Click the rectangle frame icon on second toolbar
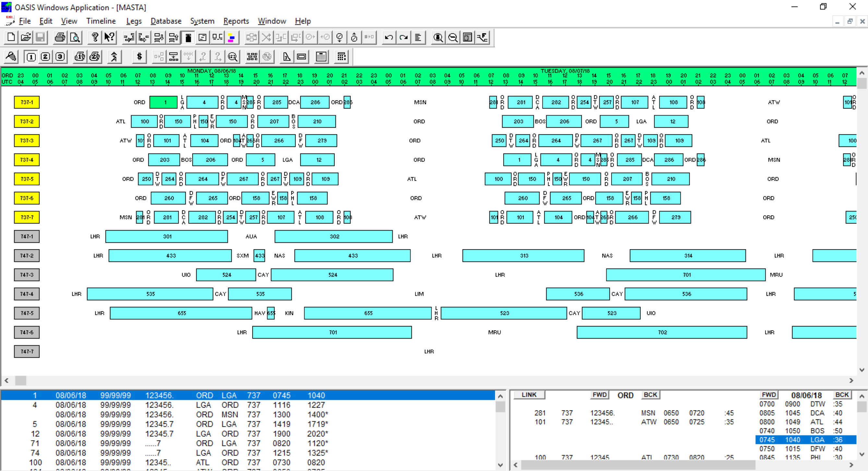 point(302,57)
